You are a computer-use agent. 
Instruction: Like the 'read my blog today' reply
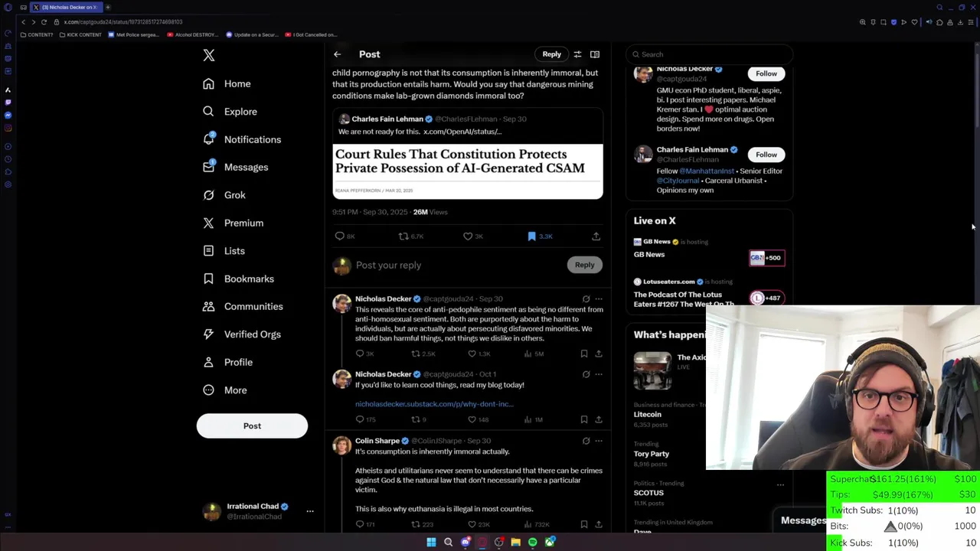(x=472, y=419)
